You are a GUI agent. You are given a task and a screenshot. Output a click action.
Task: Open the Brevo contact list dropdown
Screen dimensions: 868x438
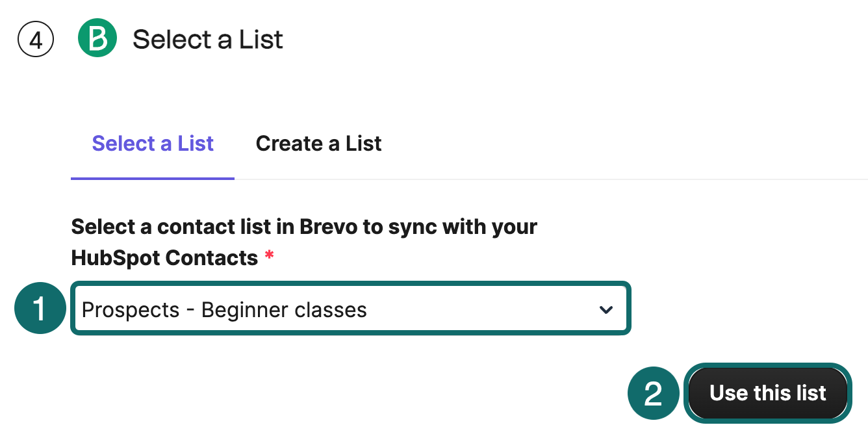coord(350,309)
